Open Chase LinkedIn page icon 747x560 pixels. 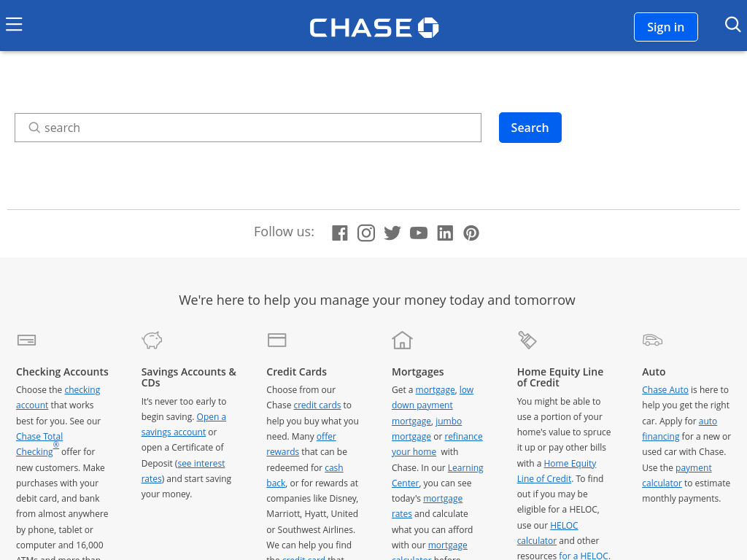click(x=445, y=233)
